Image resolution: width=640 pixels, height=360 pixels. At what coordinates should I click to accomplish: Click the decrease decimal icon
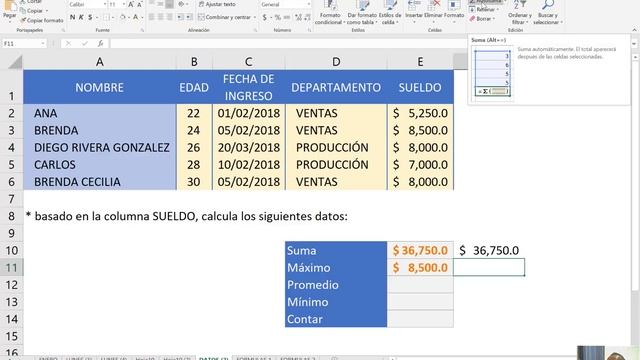tap(307, 17)
